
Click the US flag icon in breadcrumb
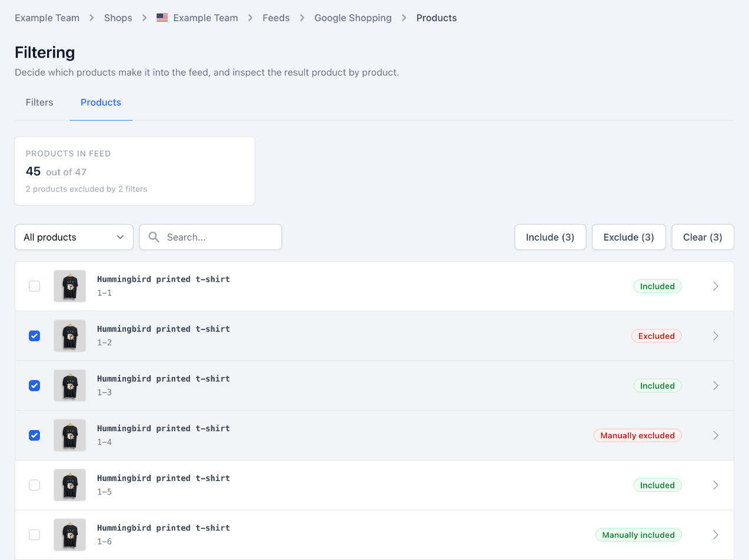[x=162, y=18]
